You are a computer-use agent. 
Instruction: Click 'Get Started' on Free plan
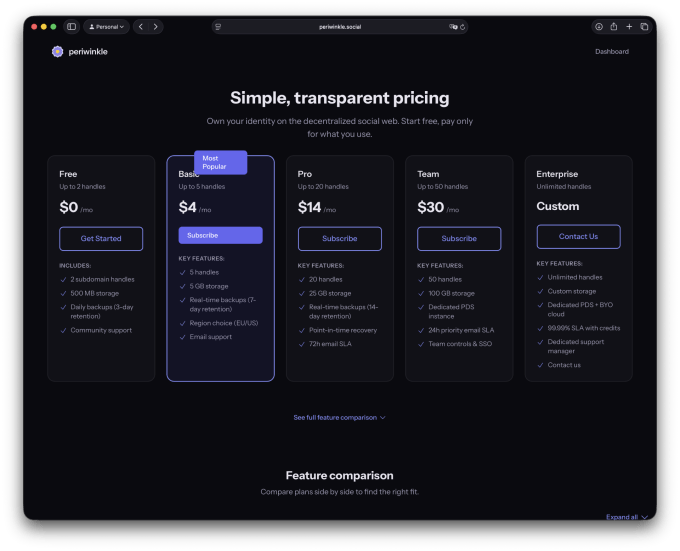[101, 238]
